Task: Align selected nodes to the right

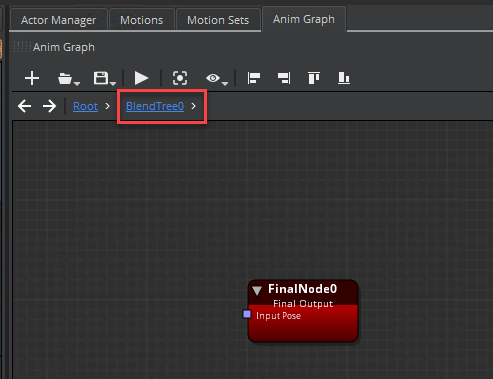Action: pos(284,78)
